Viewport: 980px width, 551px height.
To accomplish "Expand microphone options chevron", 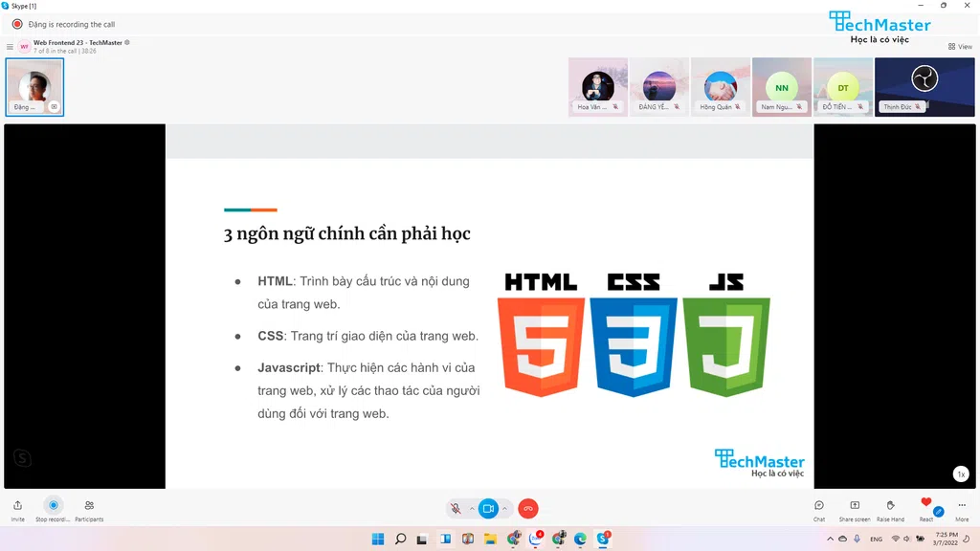I will [472, 509].
